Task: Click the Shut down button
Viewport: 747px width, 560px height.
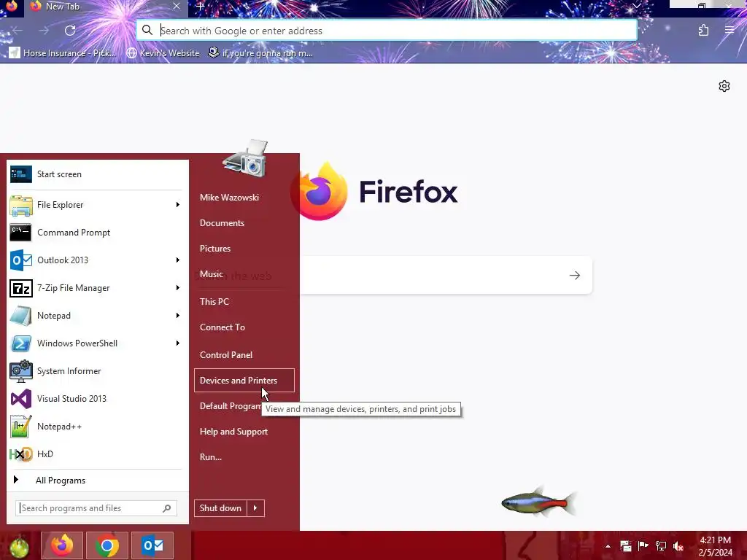Action: [x=220, y=508]
